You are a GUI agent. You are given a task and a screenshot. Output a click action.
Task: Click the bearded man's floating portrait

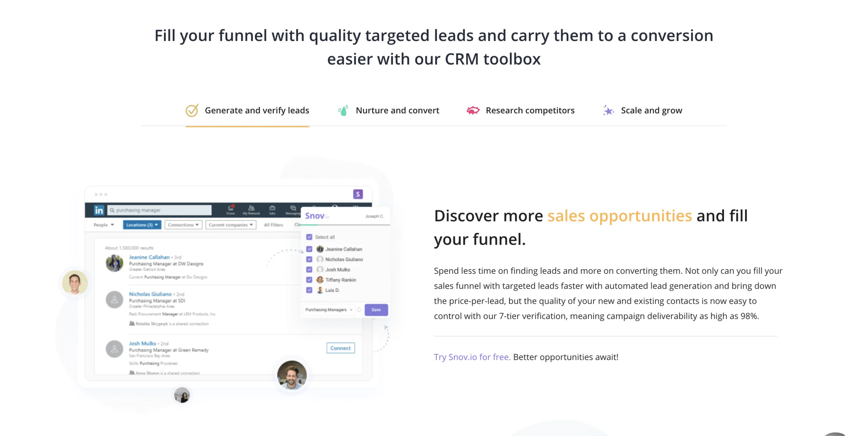pos(292,375)
